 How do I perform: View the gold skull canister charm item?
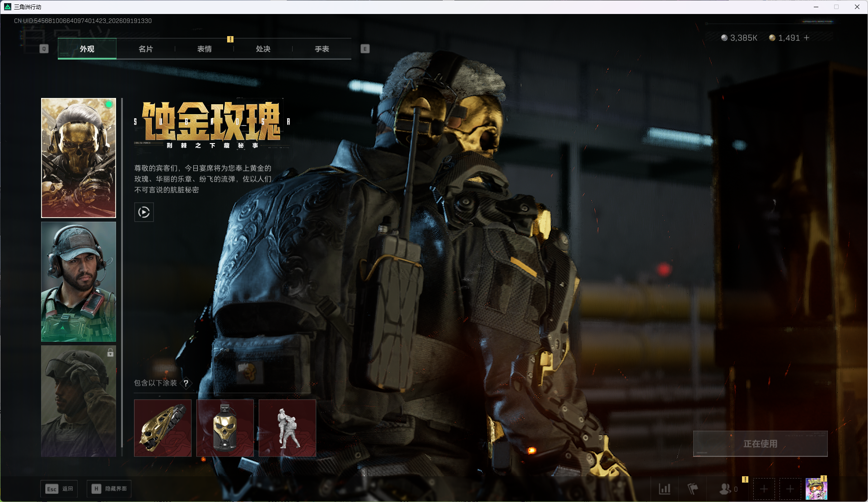pos(225,428)
